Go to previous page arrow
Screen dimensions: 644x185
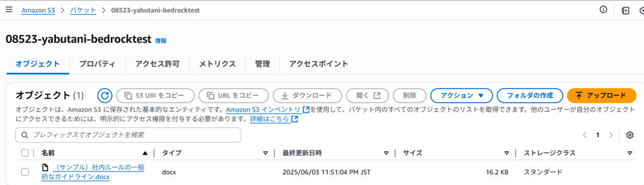click(585, 135)
